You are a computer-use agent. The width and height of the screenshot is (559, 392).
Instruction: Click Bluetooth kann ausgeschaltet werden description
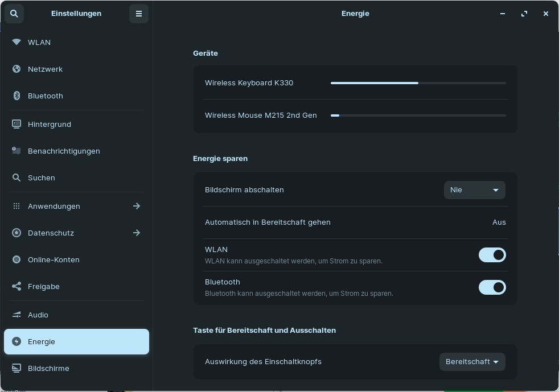pos(299,294)
